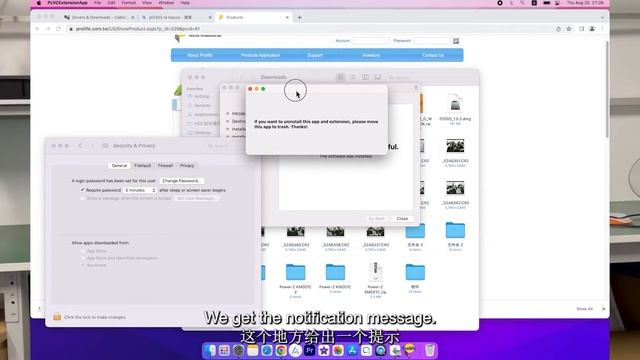
Task: Open the 5 minutes password delay dropdown
Action: pos(140,190)
